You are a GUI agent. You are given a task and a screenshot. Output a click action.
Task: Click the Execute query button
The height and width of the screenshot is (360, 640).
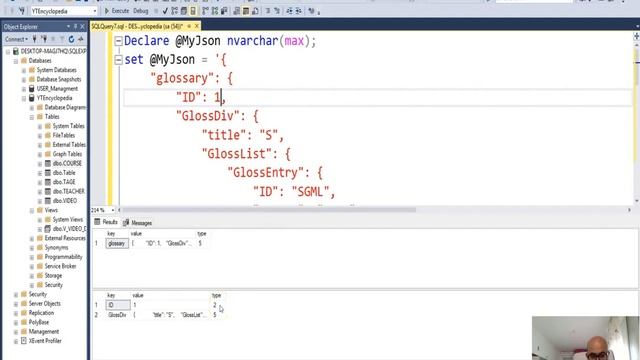pyautogui.click(x=117, y=11)
